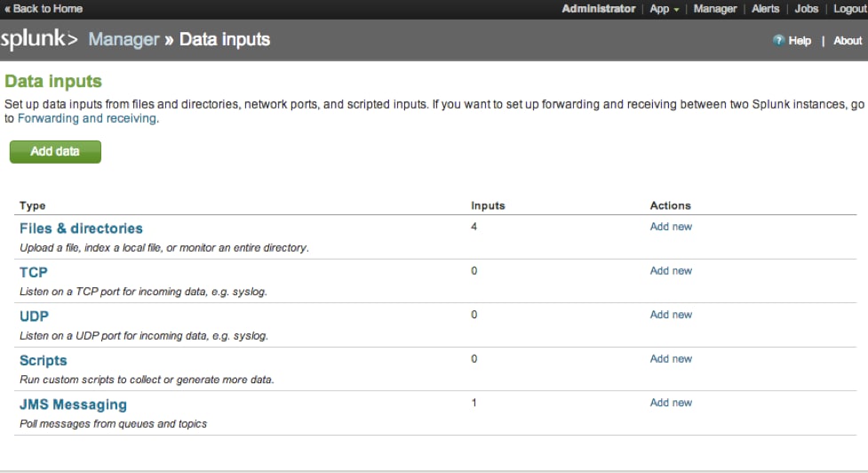This screenshot has width=868, height=473.
Task: Open the Alerts page
Action: coord(765,9)
